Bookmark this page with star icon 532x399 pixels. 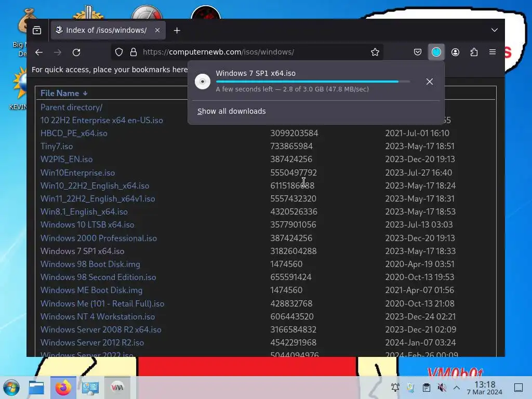(x=375, y=52)
